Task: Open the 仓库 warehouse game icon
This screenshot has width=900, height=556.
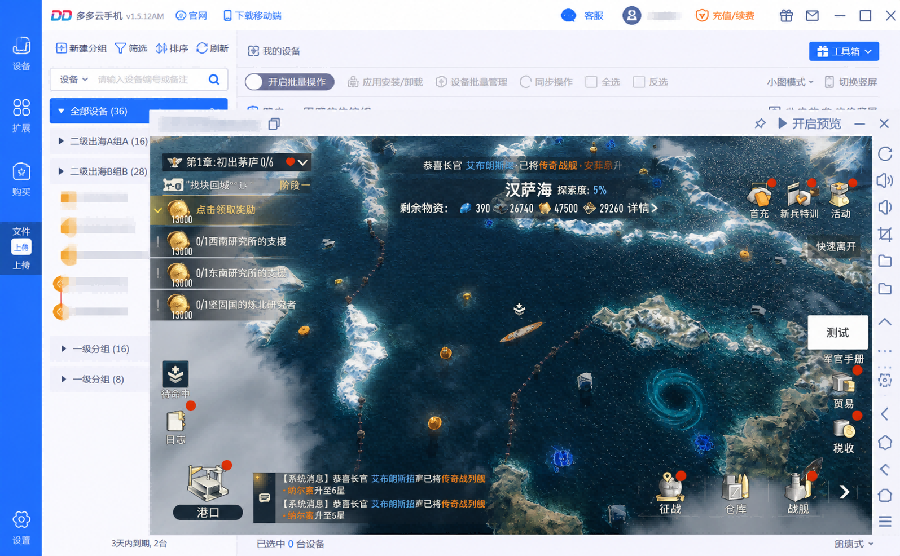Action: pyautogui.click(x=735, y=493)
